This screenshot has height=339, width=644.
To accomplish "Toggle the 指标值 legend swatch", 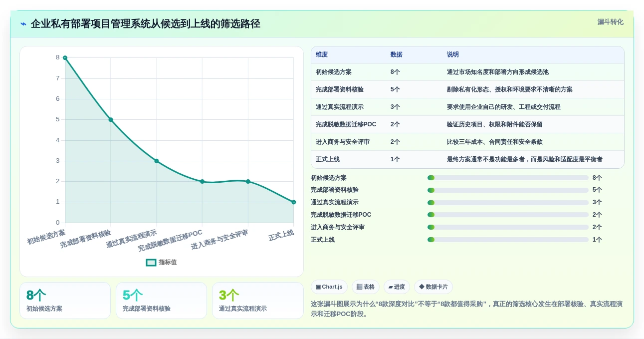I will tap(151, 263).
